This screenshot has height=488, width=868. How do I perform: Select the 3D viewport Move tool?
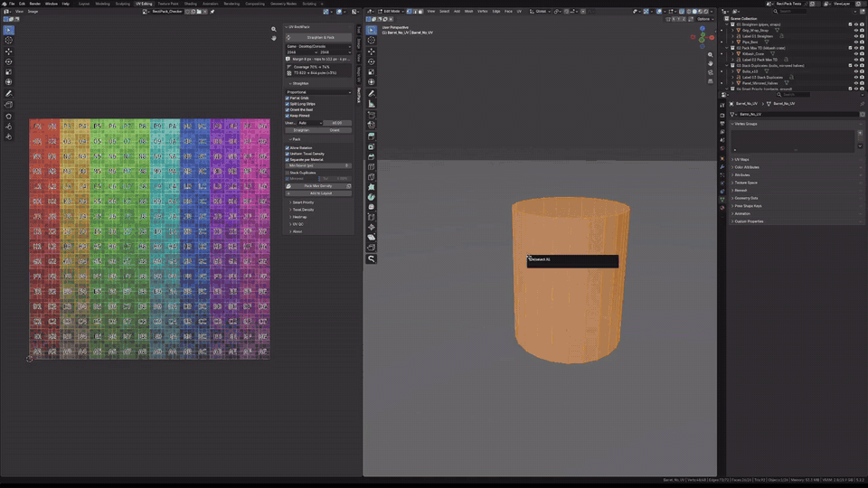(372, 52)
